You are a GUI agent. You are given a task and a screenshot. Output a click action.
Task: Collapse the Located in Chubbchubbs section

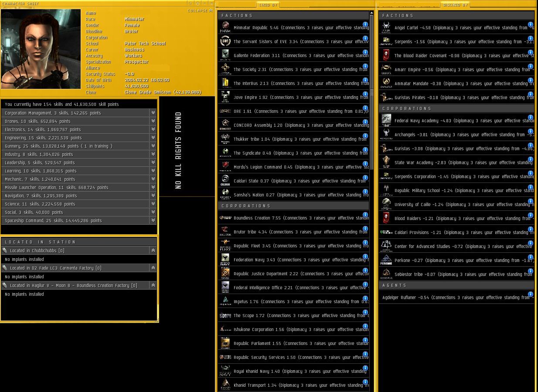tap(153, 250)
